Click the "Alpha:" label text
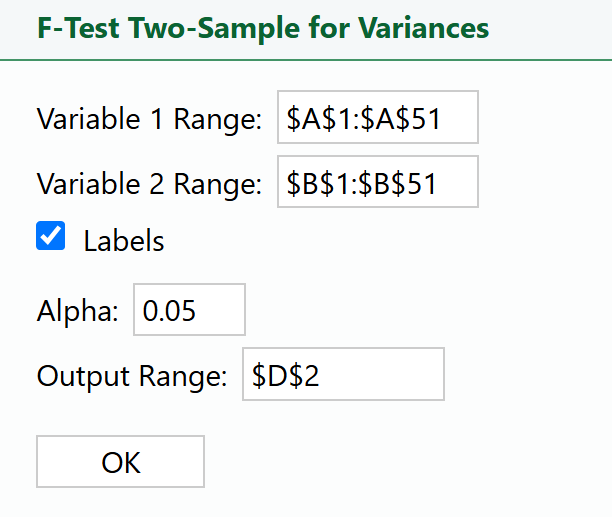The image size is (612, 517). pos(78,311)
